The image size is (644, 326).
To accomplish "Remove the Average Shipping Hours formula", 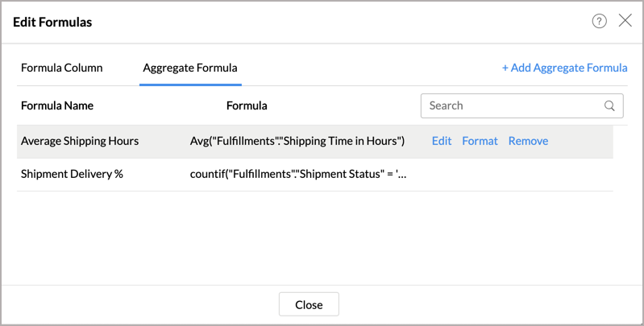I will coord(528,141).
